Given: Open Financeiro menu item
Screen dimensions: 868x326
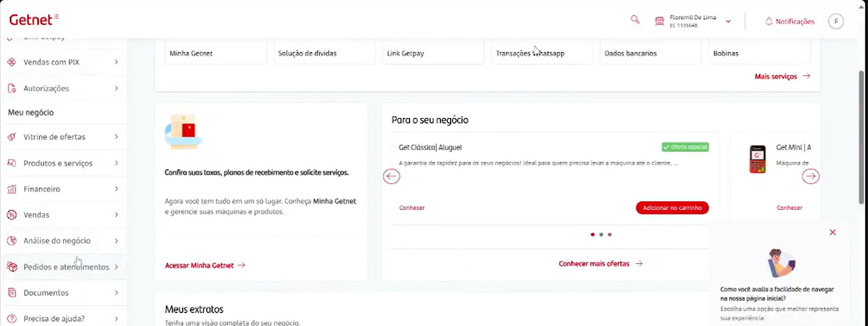Looking at the screenshot, I should click(64, 189).
